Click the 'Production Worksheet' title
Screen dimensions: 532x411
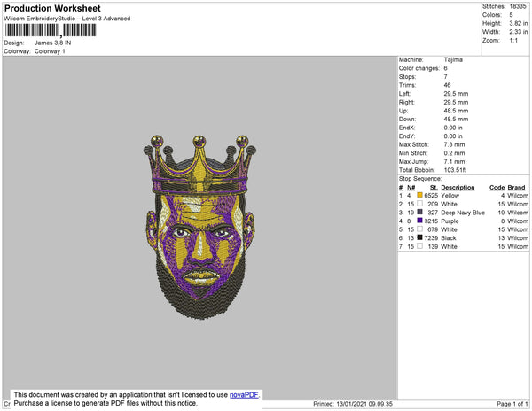[x=52, y=8]
